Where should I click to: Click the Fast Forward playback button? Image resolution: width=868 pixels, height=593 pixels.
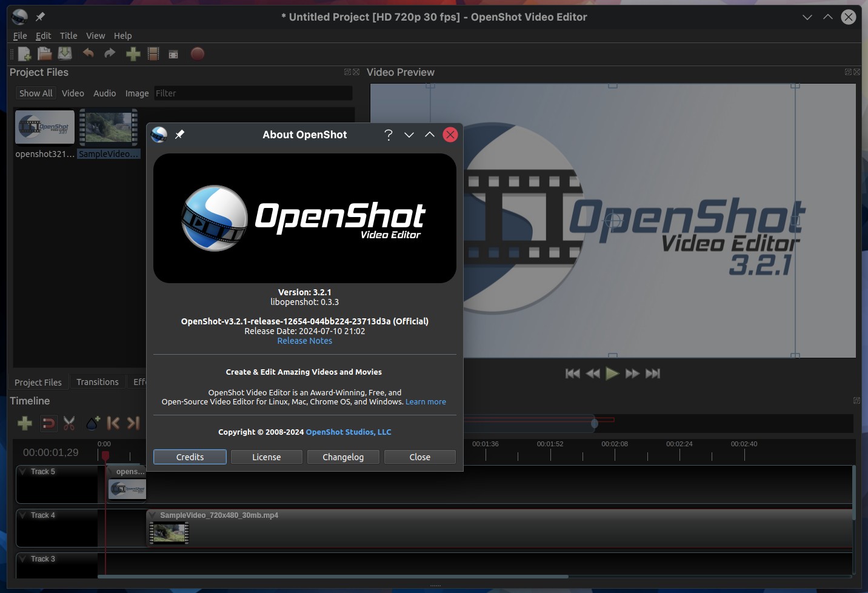click(632, 374)
